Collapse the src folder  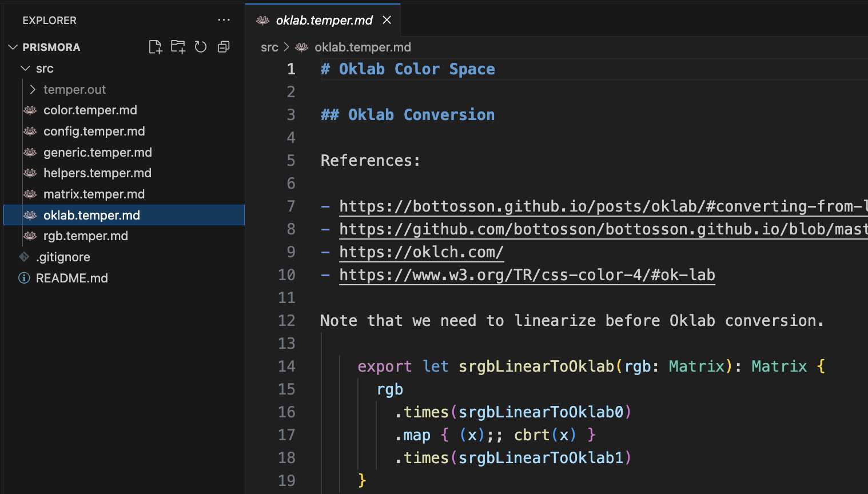pyautogui.click(x=25, y=69)
